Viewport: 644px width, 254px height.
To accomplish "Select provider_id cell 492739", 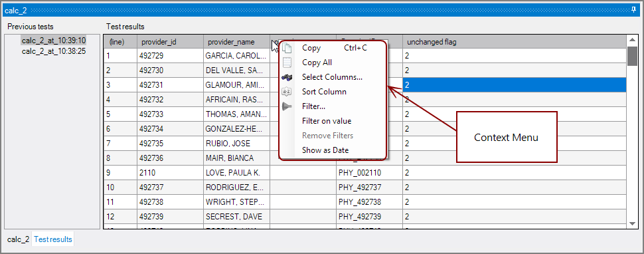I will [171, 217].
